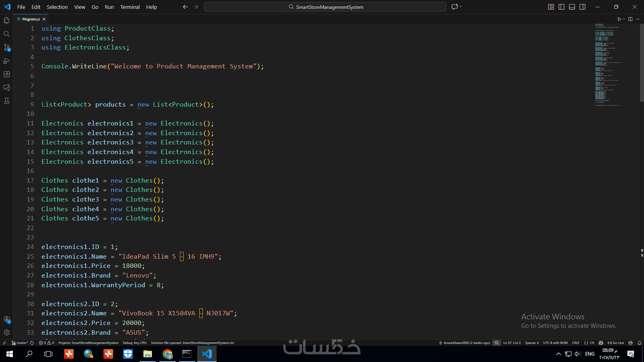The height and width of the screenshot is (362, 644).
Task: Click the Copilot chat icon in the title bar
Action: click(x=454, y=7)
